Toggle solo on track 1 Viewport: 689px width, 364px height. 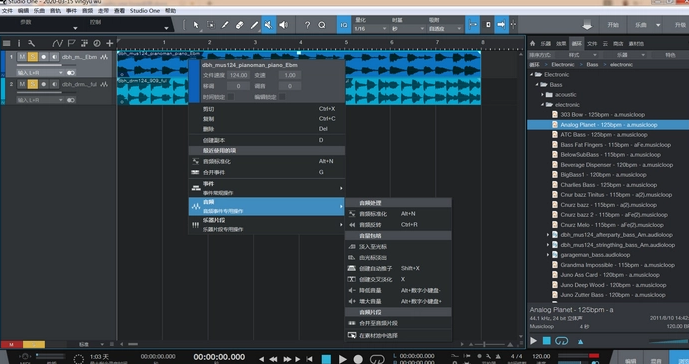33,57
